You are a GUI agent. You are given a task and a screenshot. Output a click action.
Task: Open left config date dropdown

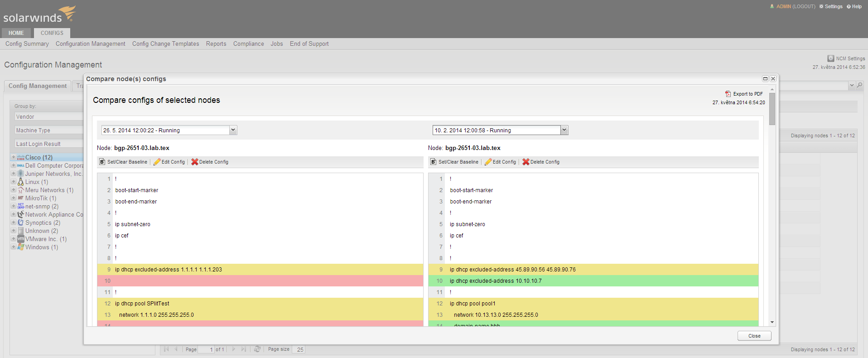click(233, 130)
